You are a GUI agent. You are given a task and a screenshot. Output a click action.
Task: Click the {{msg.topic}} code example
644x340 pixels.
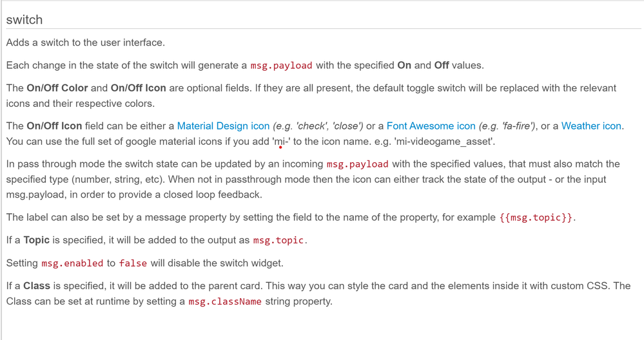536,218
